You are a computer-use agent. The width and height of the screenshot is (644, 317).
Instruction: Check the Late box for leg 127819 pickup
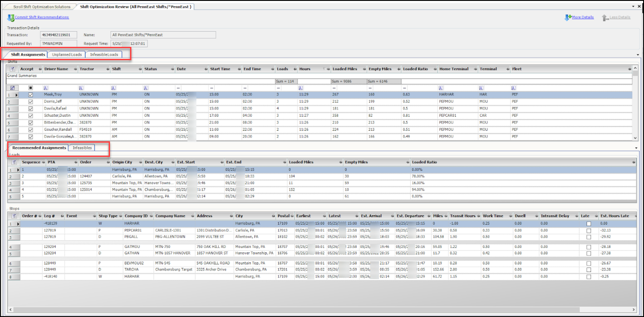click(x=589, y=231)
